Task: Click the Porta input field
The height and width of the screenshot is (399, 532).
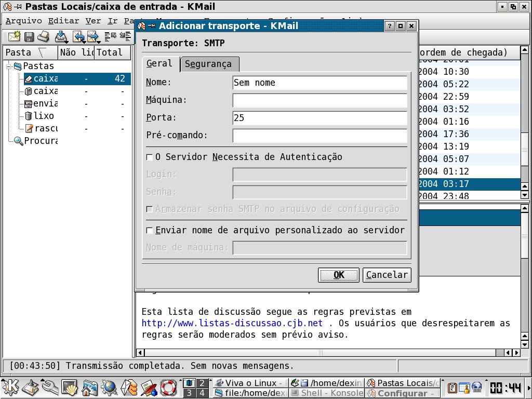Action: pyautogui.click(x=320, y=118)
